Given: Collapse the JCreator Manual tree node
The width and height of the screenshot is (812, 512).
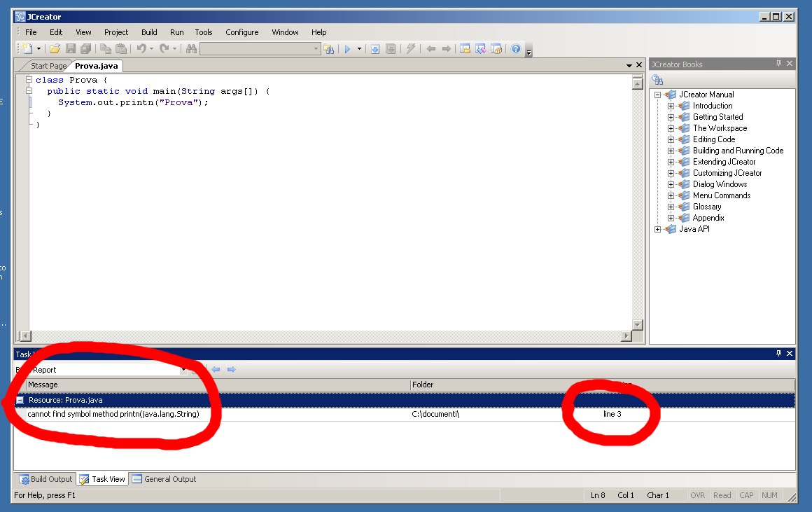Looking at the screenshot, I should point(658,95).
